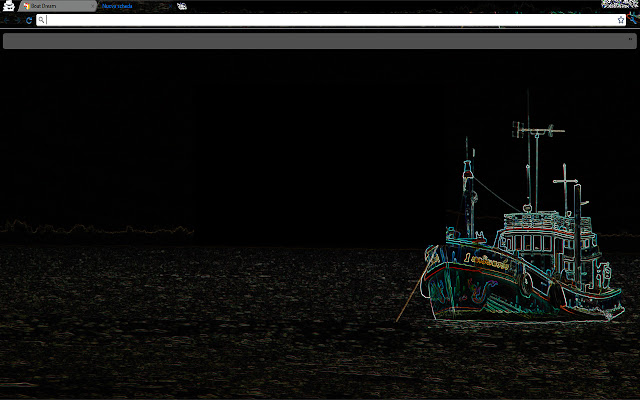Click the magnifier icon in the address bar
The width and height of the screenshot is (640, 400).
[41, 20]
